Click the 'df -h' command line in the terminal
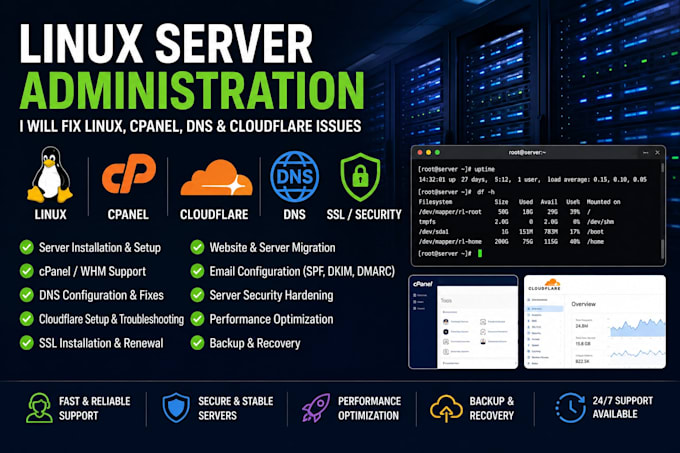 [457, 192]
